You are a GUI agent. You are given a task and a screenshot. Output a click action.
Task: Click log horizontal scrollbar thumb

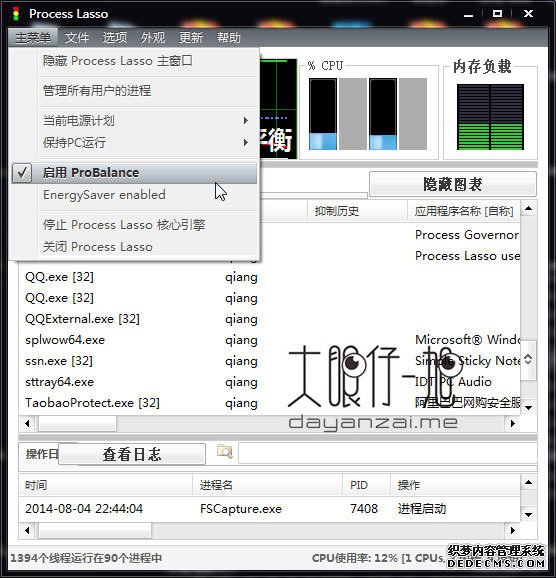click(95, 531)
